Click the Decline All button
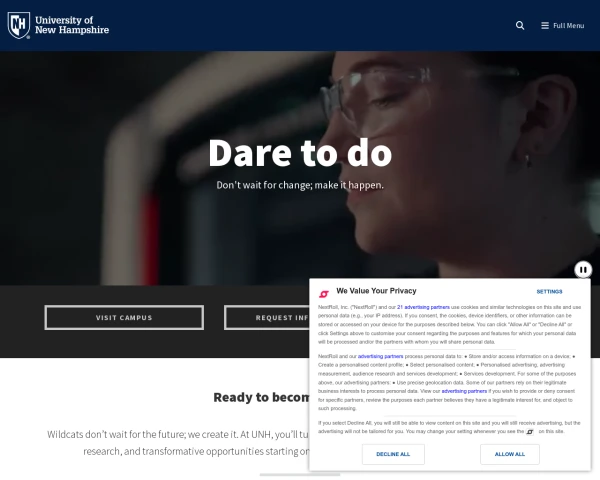Image resolution: width=600 pixels, height=480 pixels. 393,454
